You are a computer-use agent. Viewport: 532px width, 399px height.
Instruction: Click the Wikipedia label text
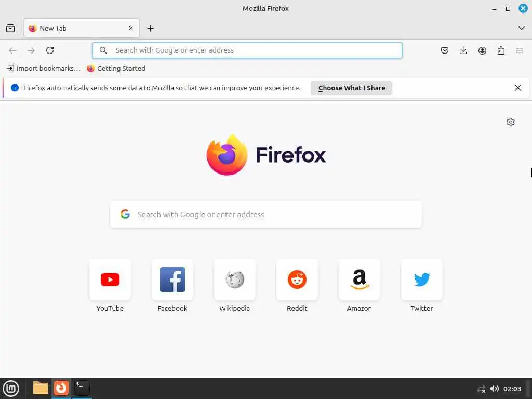point(235,308)
